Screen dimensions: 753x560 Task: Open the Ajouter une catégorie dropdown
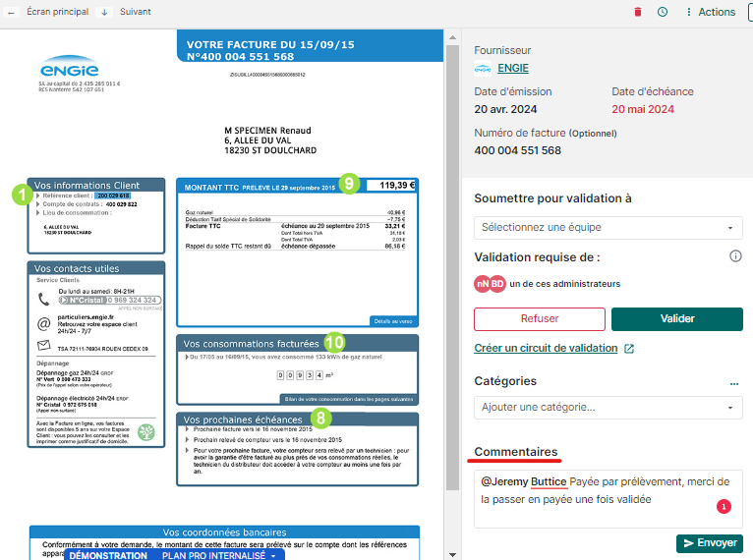tap(608, 407)
